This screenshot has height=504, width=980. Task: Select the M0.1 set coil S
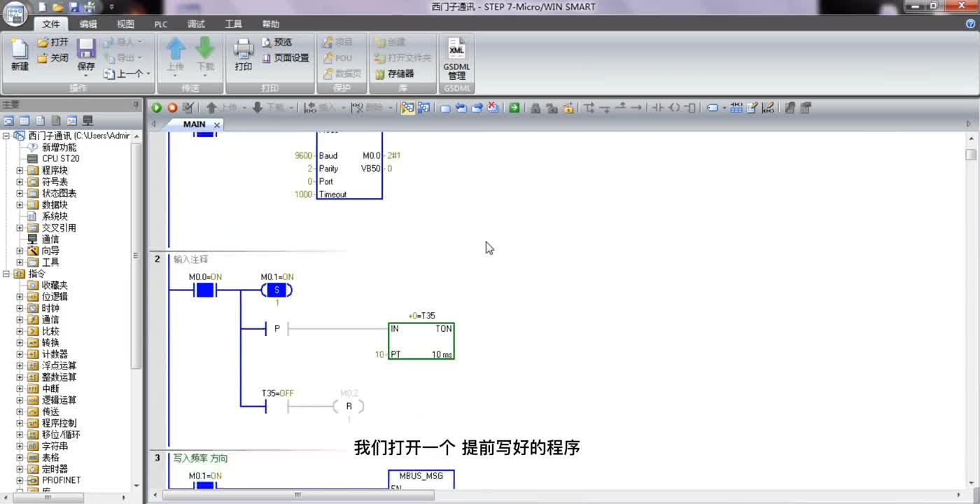(276, 290)
